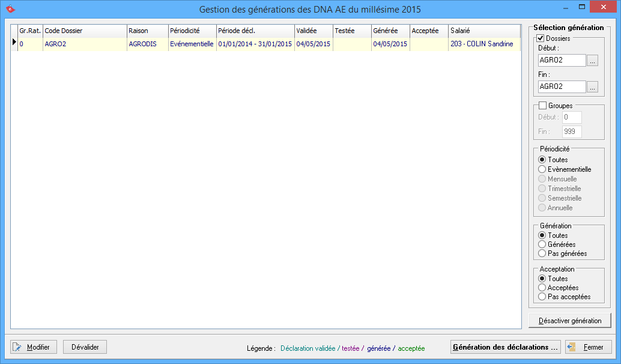Sort by the Code Dossier column header
This screenshot has width=621, height=364.
pos(84,31)
